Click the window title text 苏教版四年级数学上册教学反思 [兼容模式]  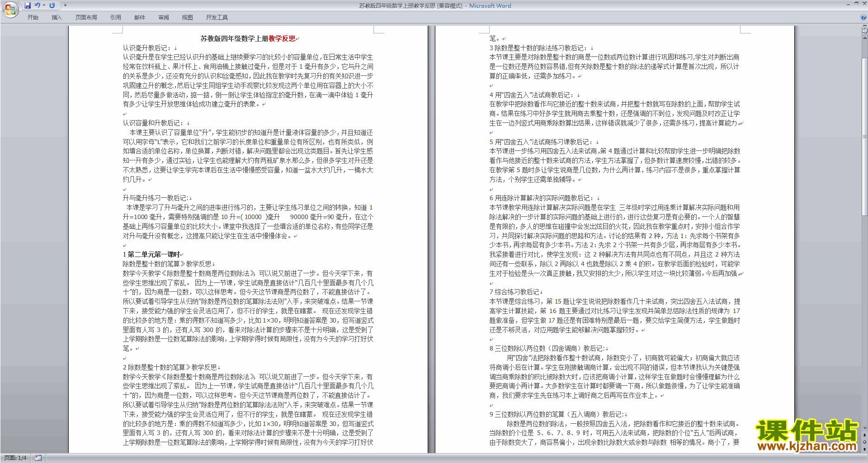click(x=410, y=6)
